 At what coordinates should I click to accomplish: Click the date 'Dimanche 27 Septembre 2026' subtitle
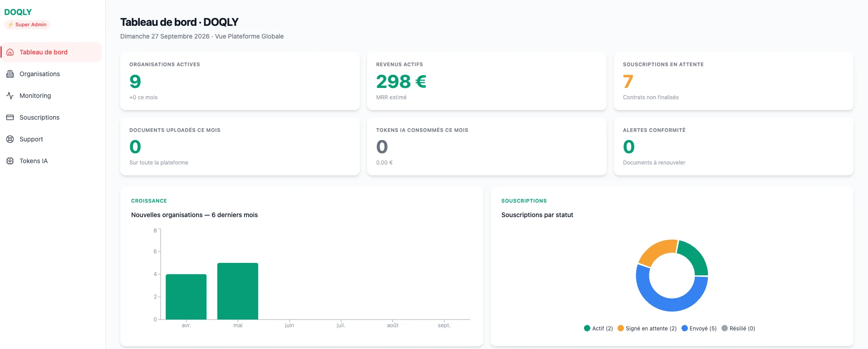[x=165, y=36]
